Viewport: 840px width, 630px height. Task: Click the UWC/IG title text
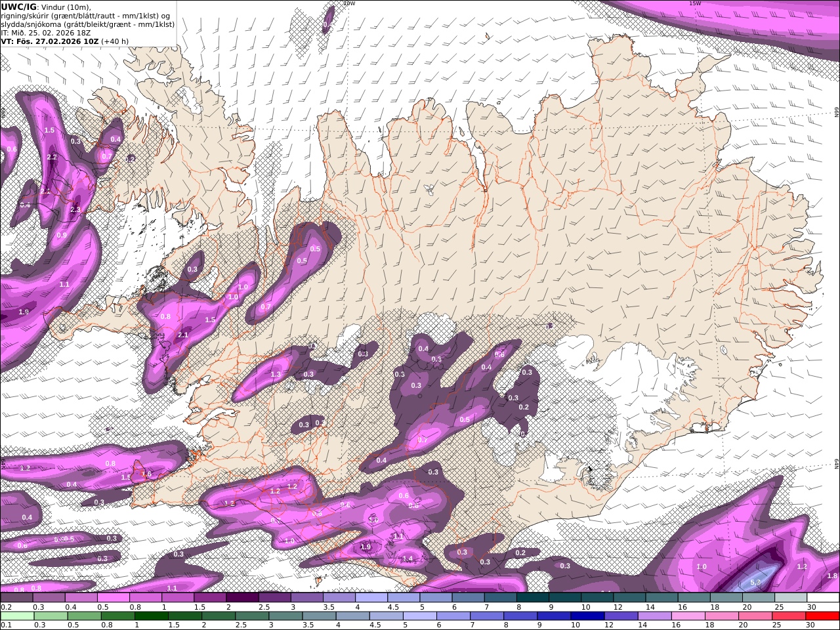point(19,7)
